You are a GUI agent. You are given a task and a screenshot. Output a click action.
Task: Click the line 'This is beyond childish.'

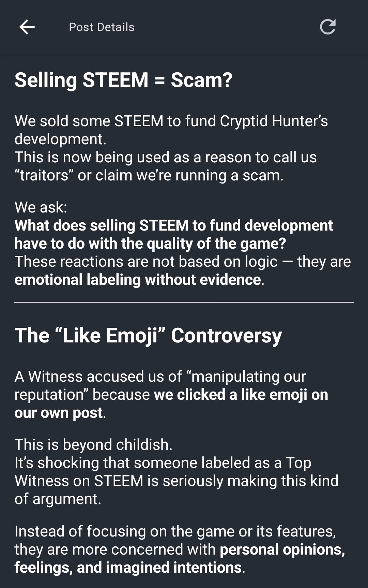tap(93, 445)
